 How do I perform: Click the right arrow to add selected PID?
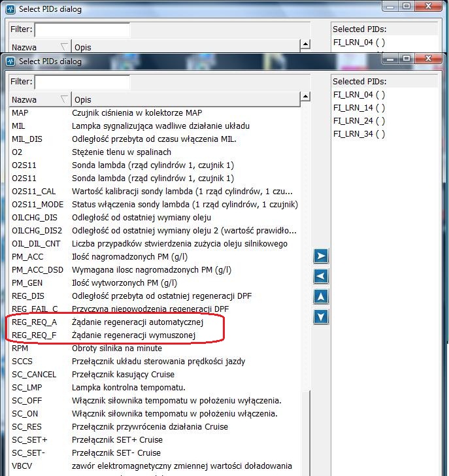(x=320, y=256)
